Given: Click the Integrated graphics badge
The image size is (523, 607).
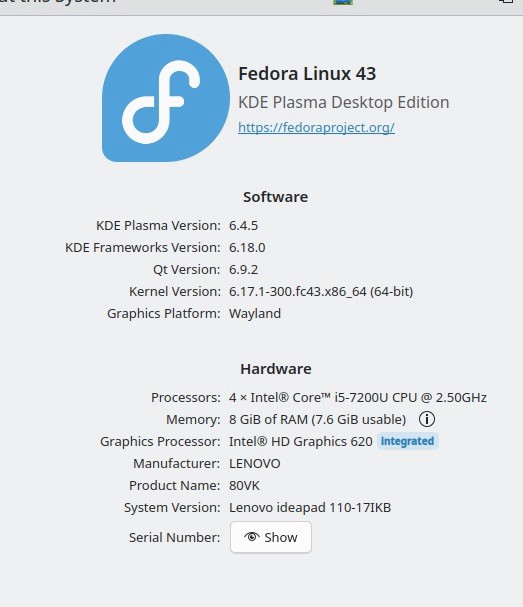Looking at the screenshot, I should 407,441.
